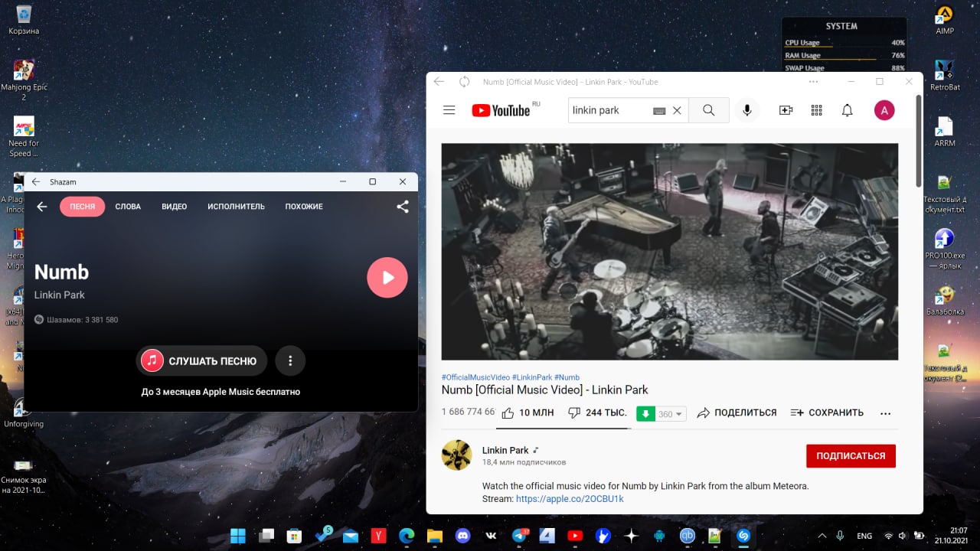Open YouTube notifications bell
Viewport: 980px width, 551px height.
[x=847, y=110]
